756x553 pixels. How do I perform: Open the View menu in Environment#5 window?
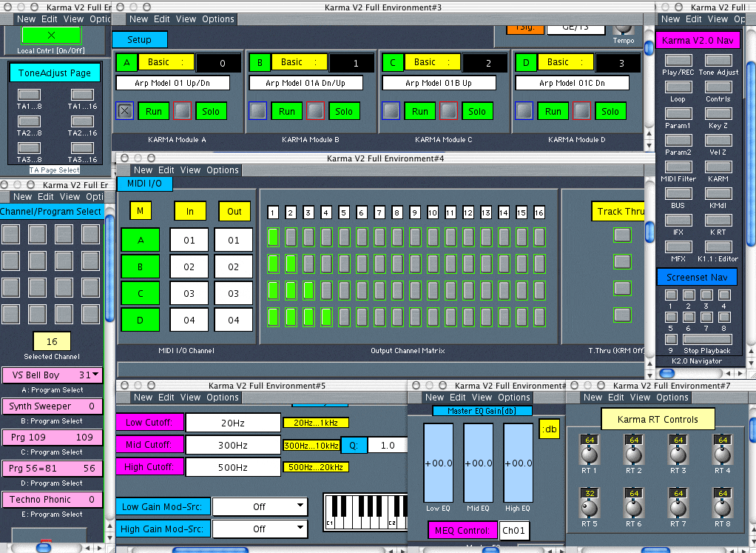coord(190,398)
